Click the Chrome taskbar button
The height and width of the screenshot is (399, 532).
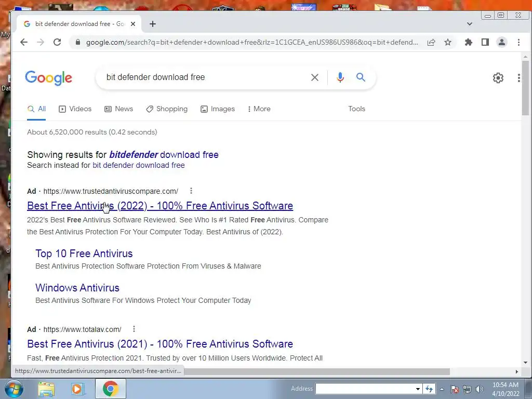111,389
